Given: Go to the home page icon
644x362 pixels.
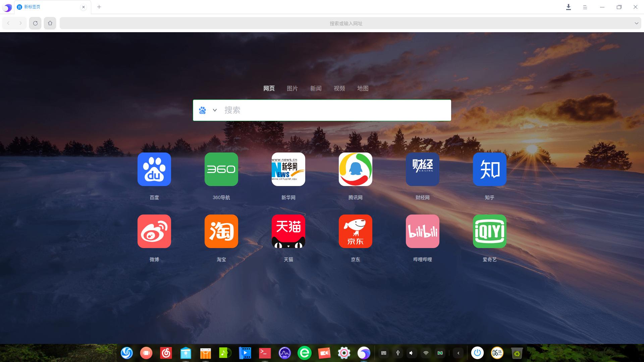Looking at the screenshot, I should click(x=50, y=23).
